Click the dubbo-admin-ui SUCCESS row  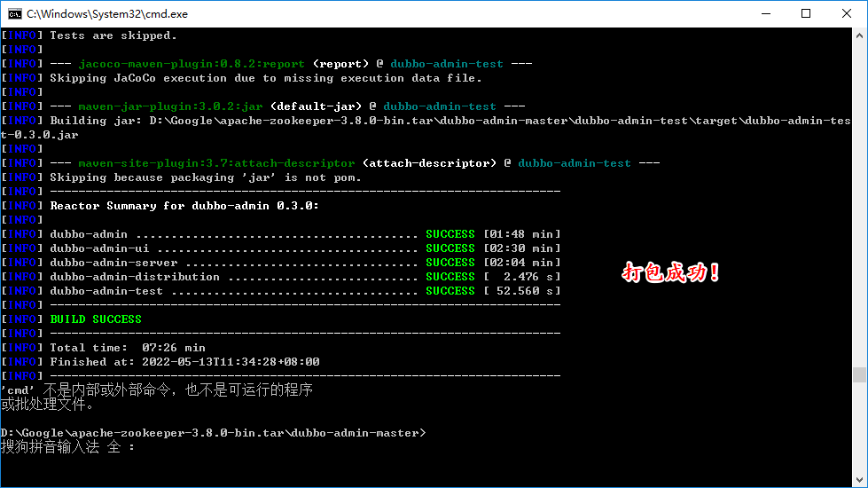pyautogui.click(x=281, y=248)
